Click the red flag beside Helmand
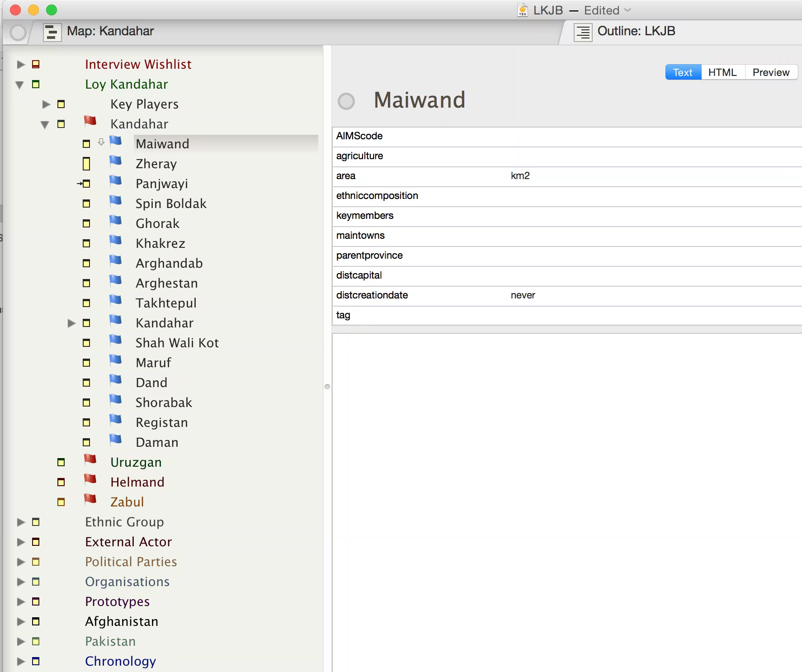This screenshot has width=802, height=672. (90, 480)
